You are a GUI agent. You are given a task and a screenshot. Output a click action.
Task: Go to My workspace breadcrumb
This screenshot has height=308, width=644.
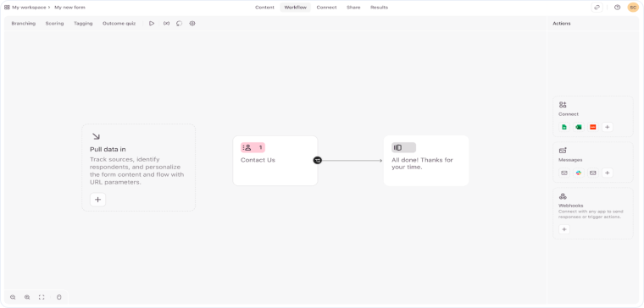click(29, 8)
